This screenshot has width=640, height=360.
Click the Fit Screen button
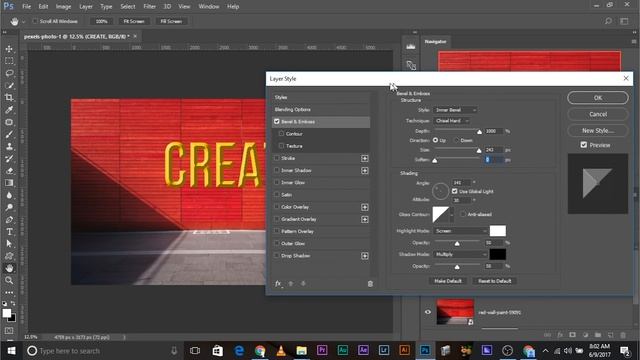pyautogui.click(x=134, y=21)
